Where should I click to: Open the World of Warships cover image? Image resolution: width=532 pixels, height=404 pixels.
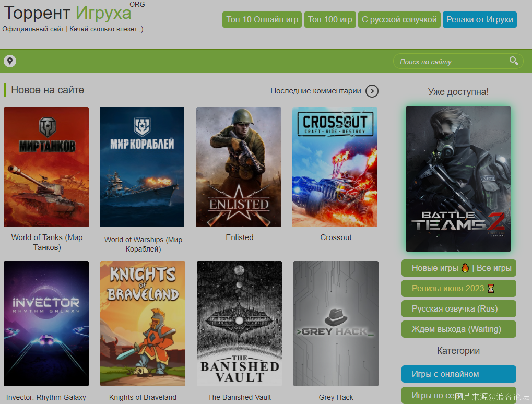click(141, 167)
